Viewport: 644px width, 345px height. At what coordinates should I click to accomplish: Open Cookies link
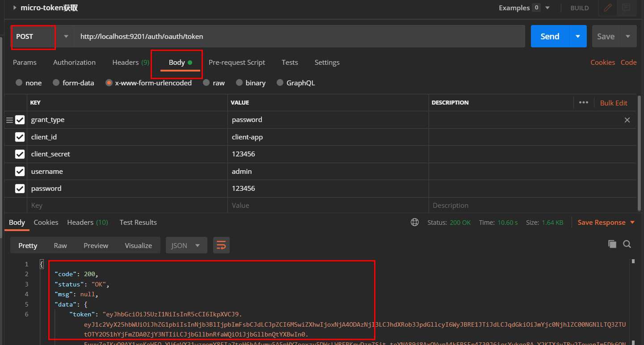602,63
